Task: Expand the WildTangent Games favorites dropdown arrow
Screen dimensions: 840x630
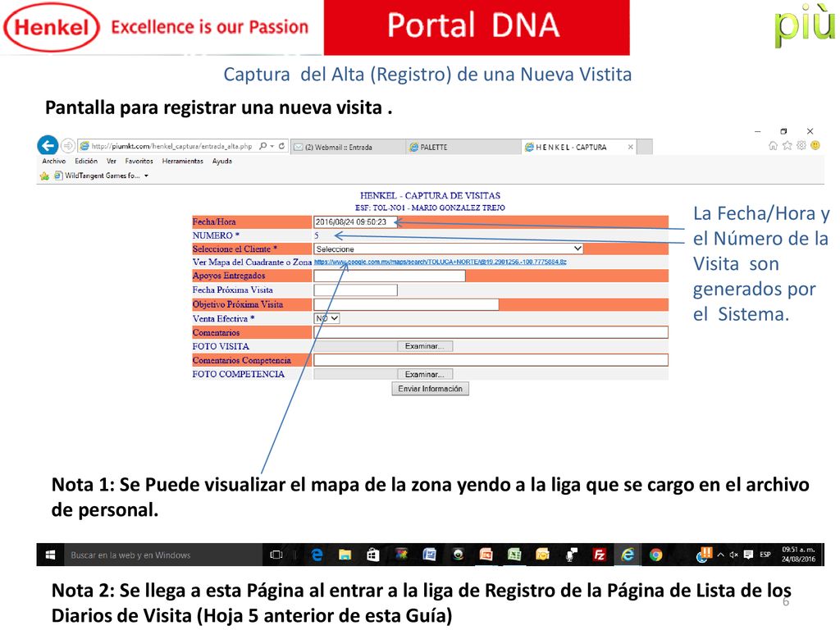Action: pyautogui.click(x=146, y=176)
